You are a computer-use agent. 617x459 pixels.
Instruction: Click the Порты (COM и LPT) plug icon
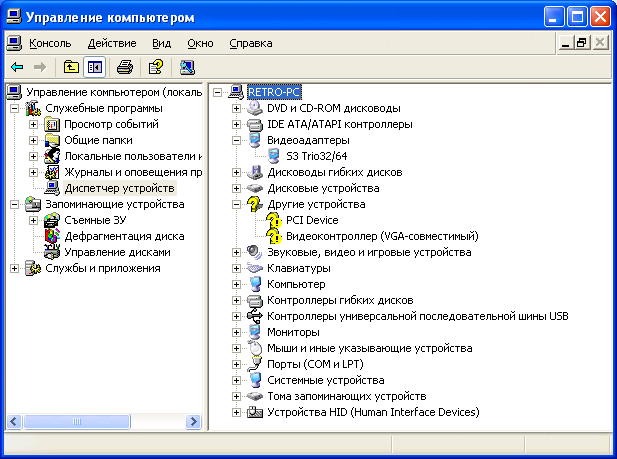click(255, 364)
